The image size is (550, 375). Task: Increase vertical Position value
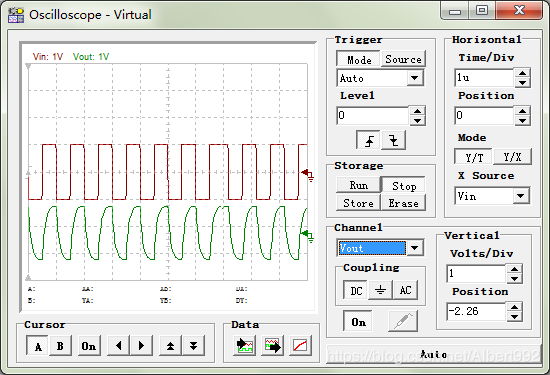click(x=514, y=307)
